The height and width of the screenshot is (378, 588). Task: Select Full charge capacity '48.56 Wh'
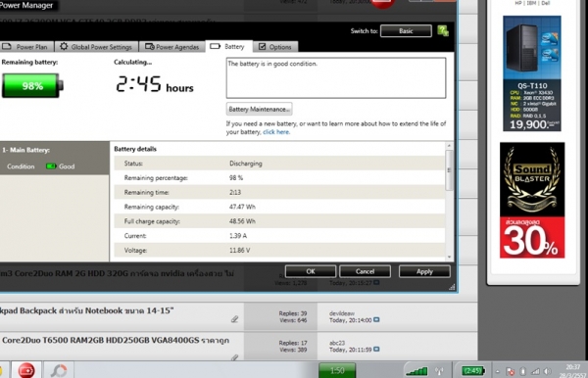click(x=242, y=221)
